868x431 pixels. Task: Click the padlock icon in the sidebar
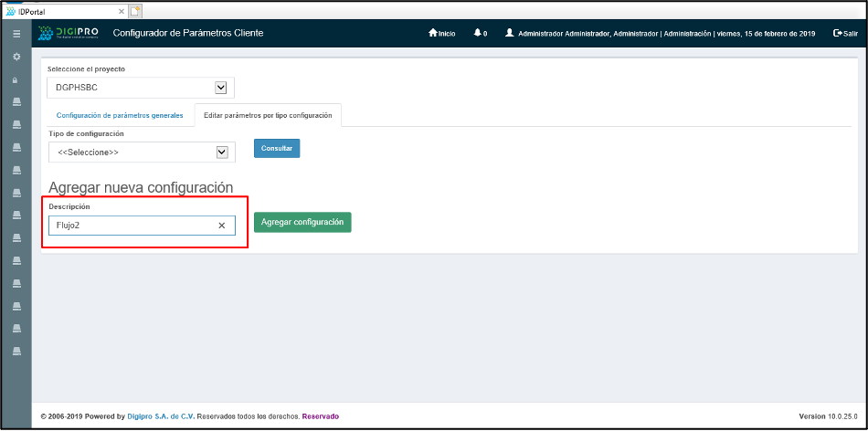pyautogui.click(x=16, y=79)
